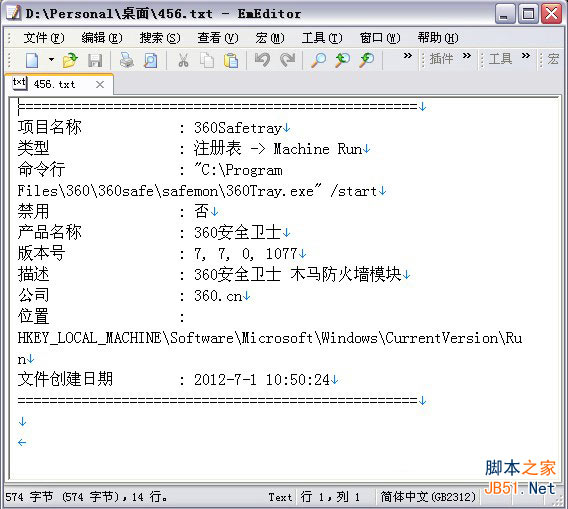The width and height of the screenshot is (568, 509).
Task: Click the 文件创建日期 label
Action: (65, 379)
